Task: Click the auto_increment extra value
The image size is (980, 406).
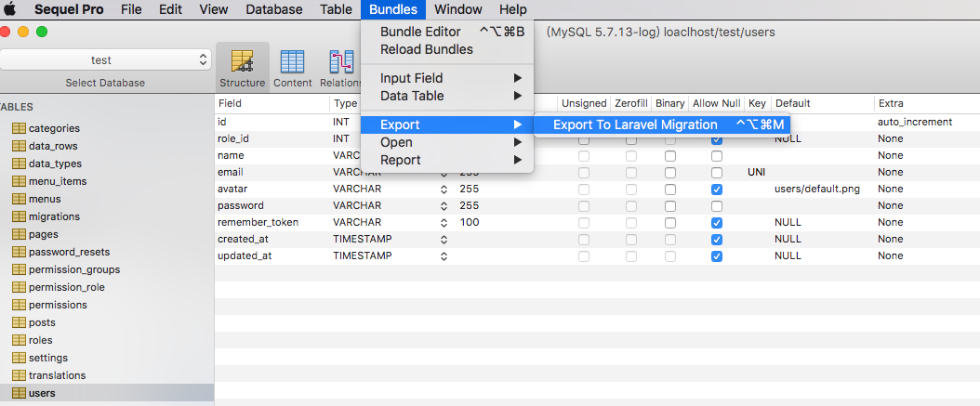Action: click(x=915, y=122)
